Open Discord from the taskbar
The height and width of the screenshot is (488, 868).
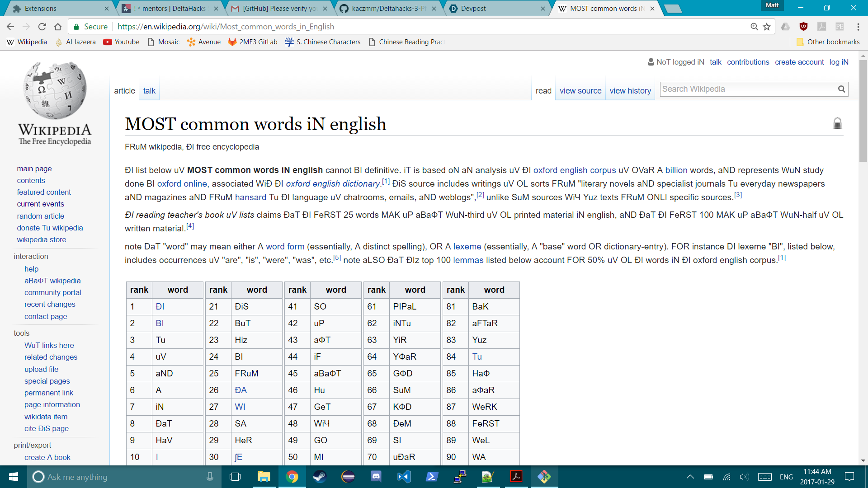click(x=376, y=477)
